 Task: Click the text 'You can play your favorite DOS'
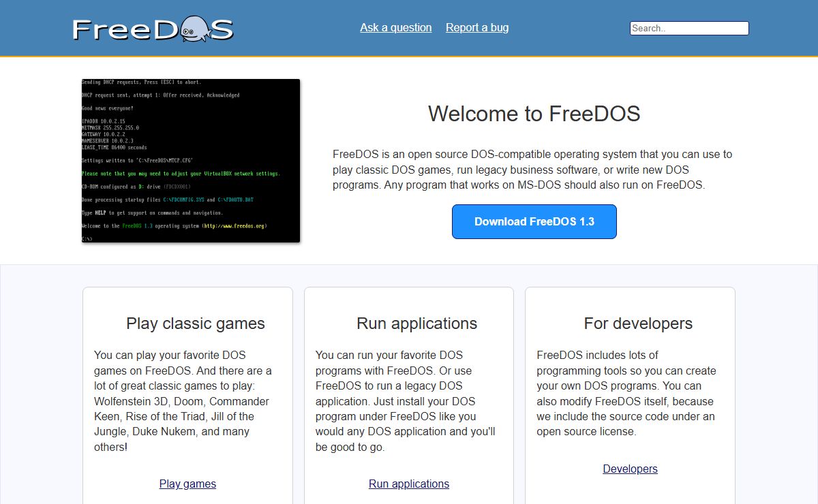click(x=170, y=355)
